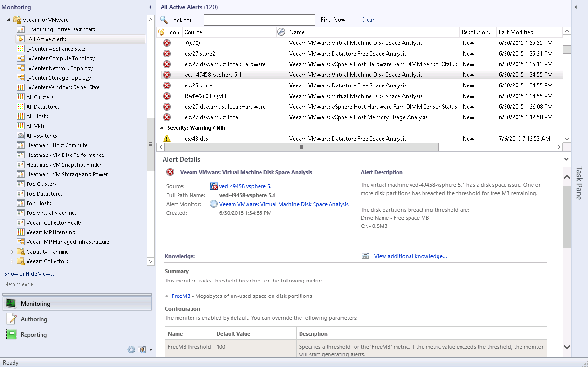Open _vCenter Network Topology diagram icon
Screen dimensions: 588x367
pos(21,68)
